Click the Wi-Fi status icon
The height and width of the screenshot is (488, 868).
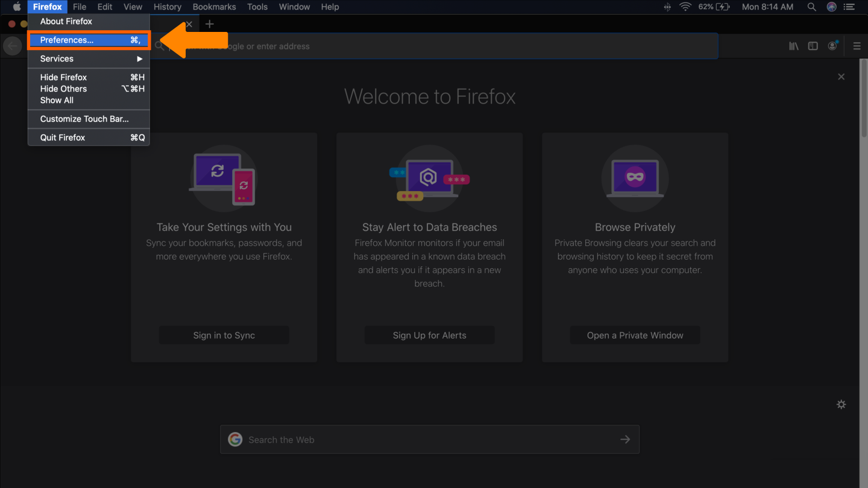685,7
